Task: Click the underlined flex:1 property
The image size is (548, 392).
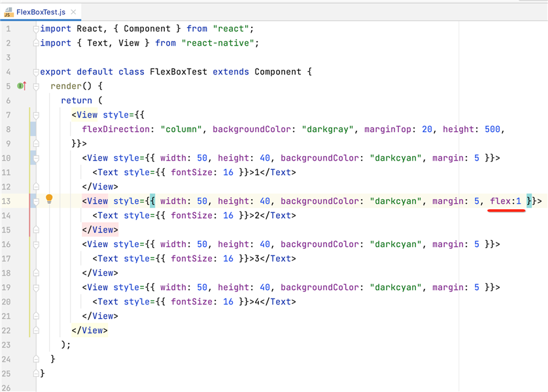Action: pos(505,201)
